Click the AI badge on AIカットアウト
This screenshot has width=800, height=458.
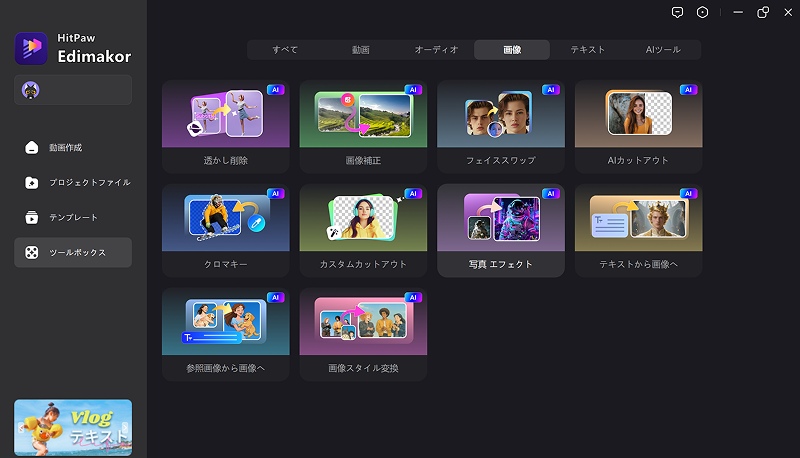(x=688, y=90)
